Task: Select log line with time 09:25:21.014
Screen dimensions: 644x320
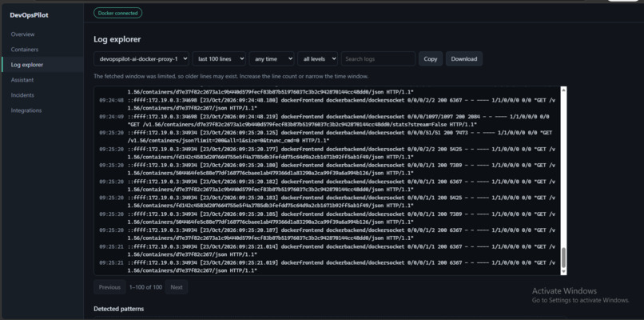Action: point(327,250)
